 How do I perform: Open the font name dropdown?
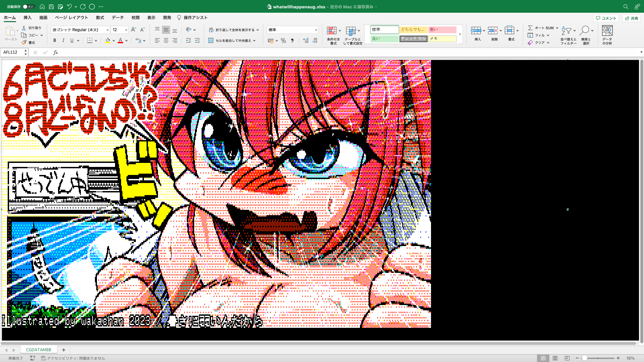tap(107, 30)
